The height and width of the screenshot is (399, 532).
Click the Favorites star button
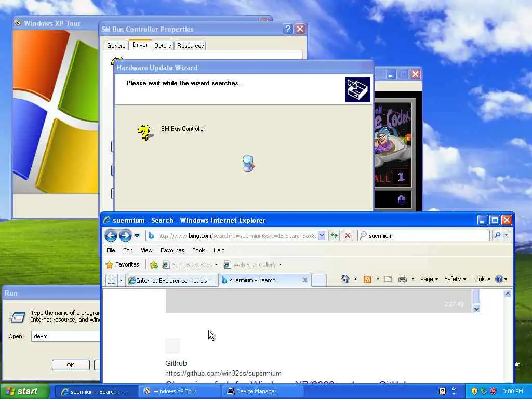(x=123, y=264)
